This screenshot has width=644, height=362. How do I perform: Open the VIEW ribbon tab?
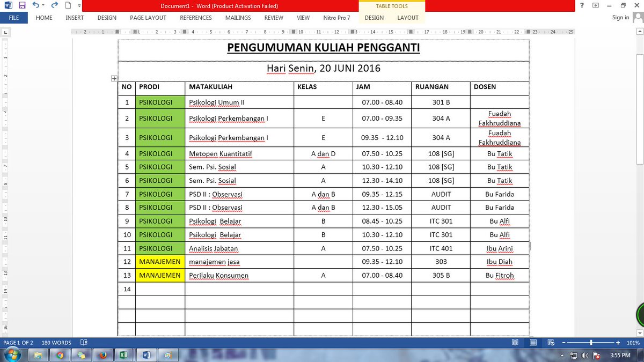(303, 18)
